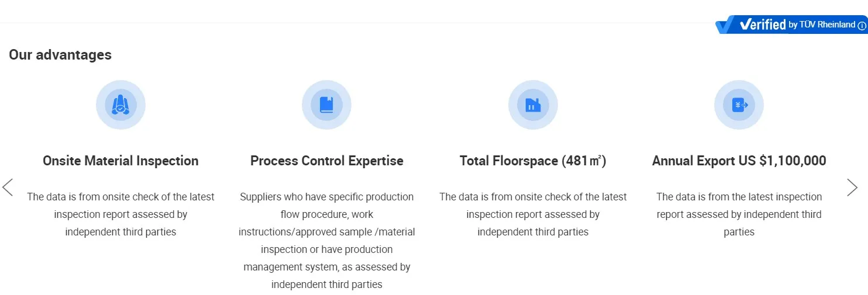This screenshot has width=868, height=295.
Task: Click the blue checkmark in Verified badge
Action: [x=725, y=25]
